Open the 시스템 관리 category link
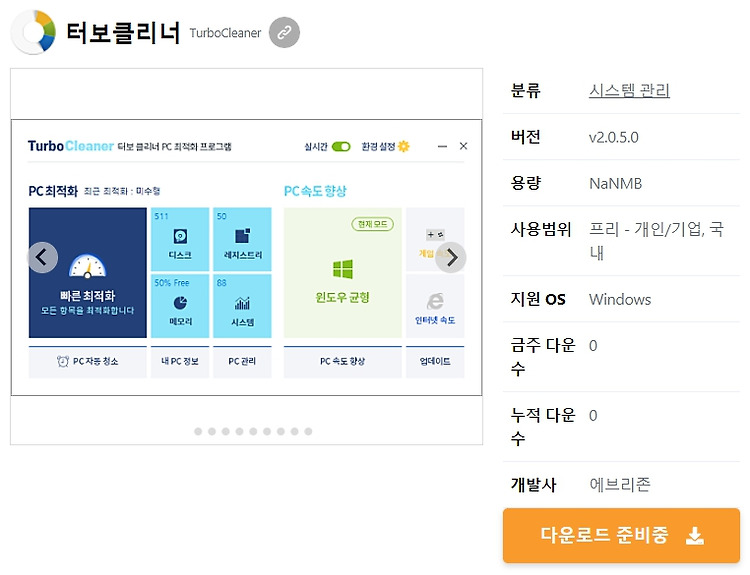Image resolution: width=750 pixels, height=575 pixels. coord(629,90)
